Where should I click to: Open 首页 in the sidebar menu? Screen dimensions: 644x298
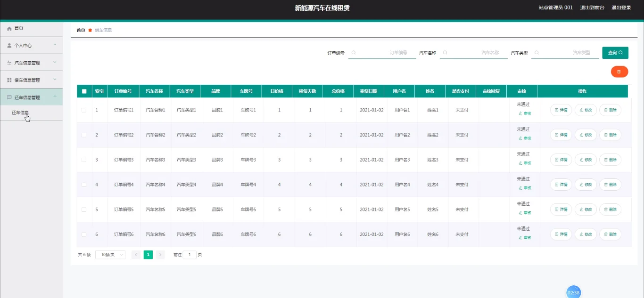pyautogui.click(x=31, y=28)
